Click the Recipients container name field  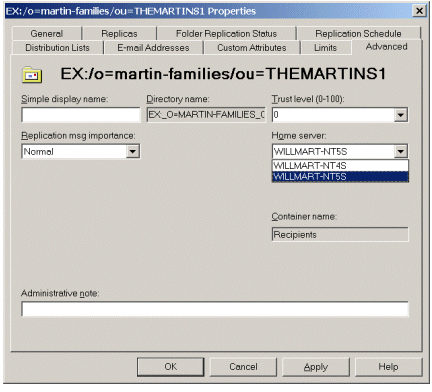point(340,235)
